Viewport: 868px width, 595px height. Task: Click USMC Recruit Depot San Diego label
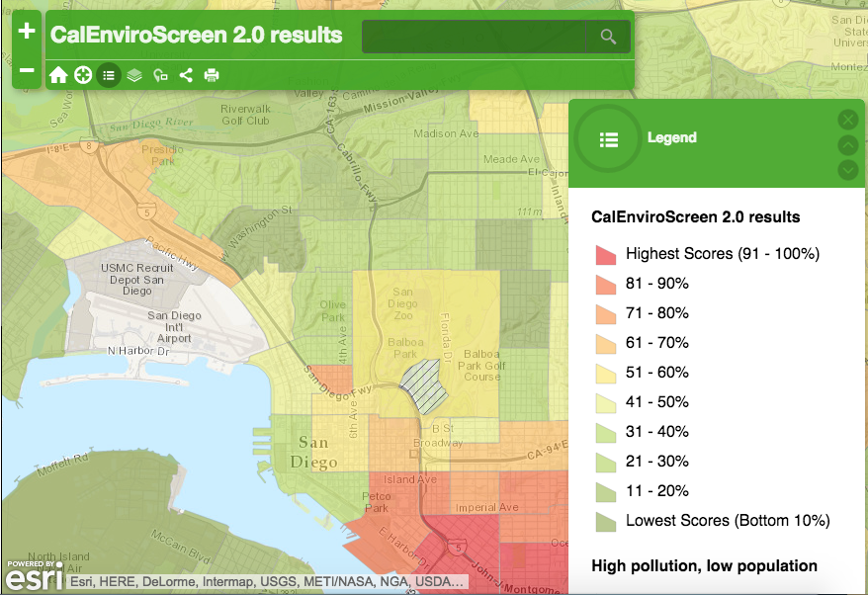pos(136,279)
